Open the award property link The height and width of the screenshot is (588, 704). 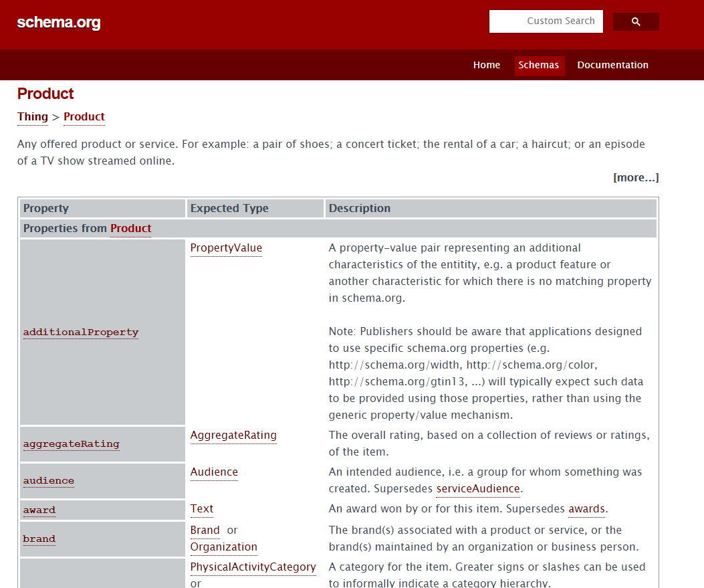click(39, 510)
